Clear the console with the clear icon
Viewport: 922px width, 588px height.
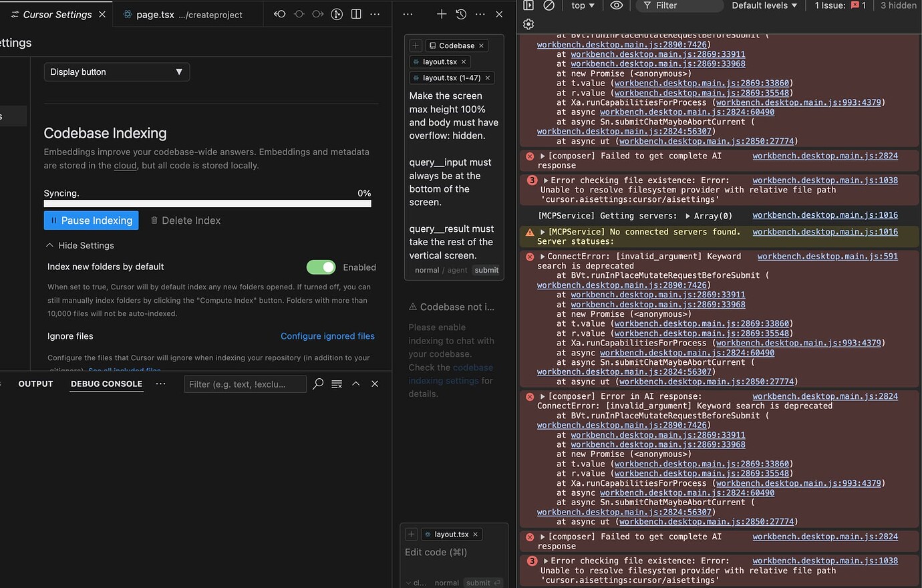click(549, 6)
